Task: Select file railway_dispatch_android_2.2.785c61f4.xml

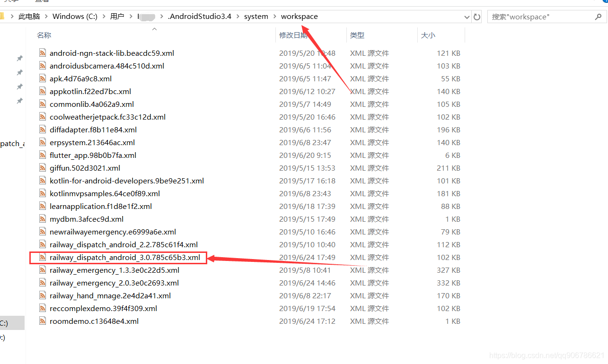Action: (123, 244)
